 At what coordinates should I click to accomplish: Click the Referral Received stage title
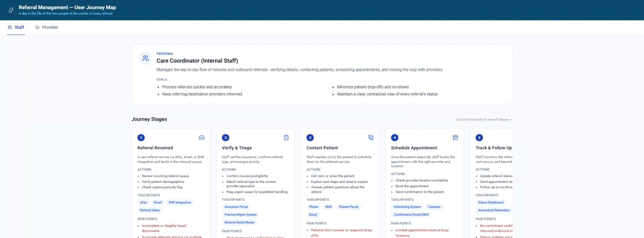155,148
